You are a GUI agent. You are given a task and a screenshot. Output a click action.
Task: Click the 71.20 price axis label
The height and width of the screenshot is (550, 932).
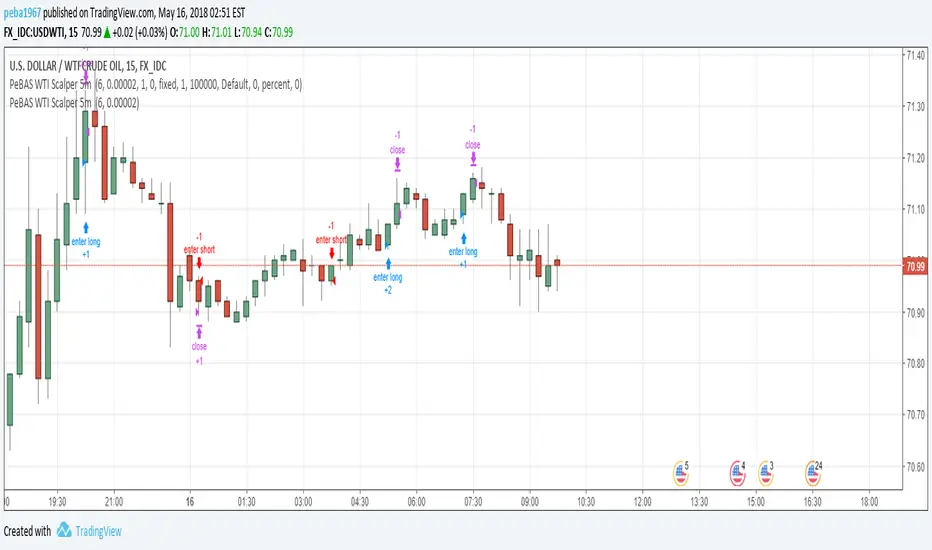point(915,158)
